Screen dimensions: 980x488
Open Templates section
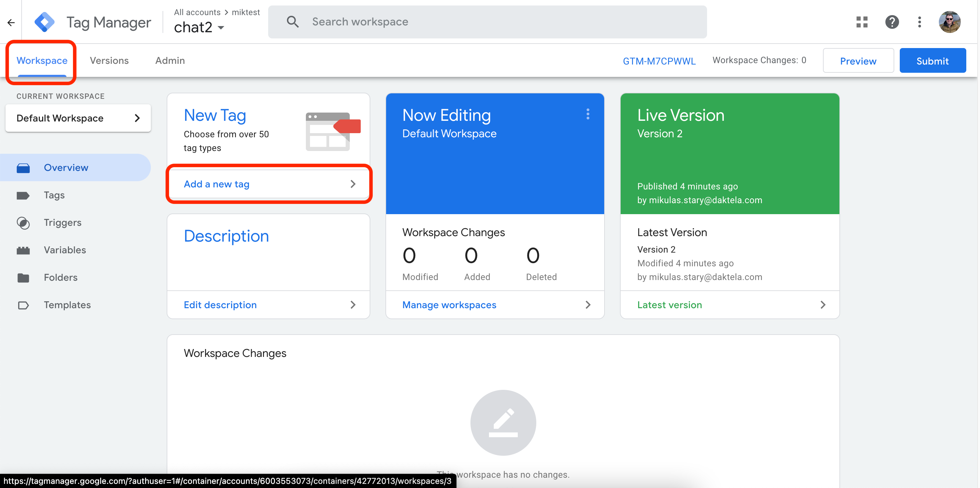pyautogui.click(x=67, y=305)
